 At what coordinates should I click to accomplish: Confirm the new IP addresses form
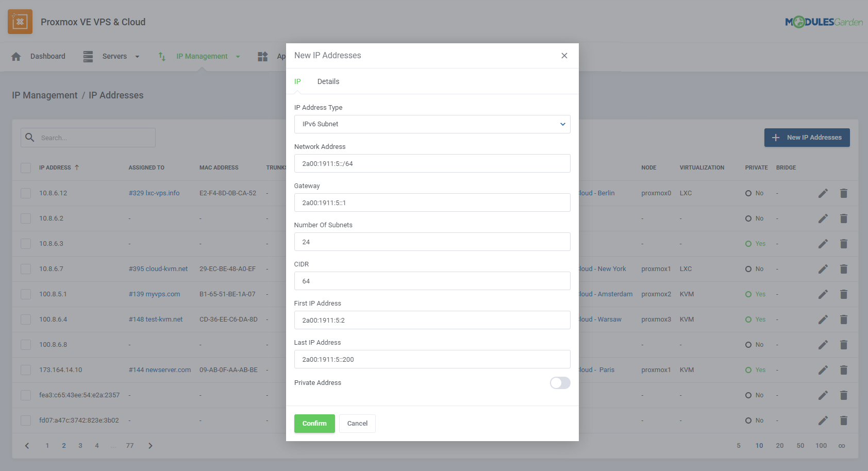pyautogui.click(x=314, y=423)
